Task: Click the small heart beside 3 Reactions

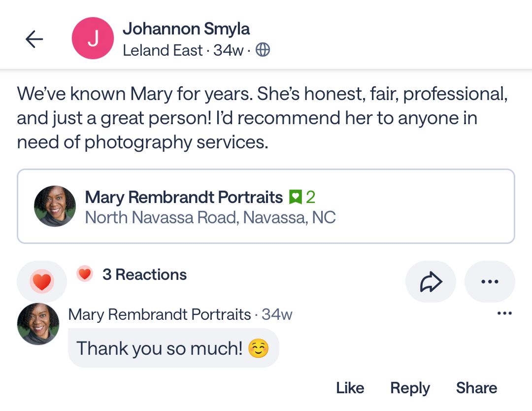Action: point(85,274)
